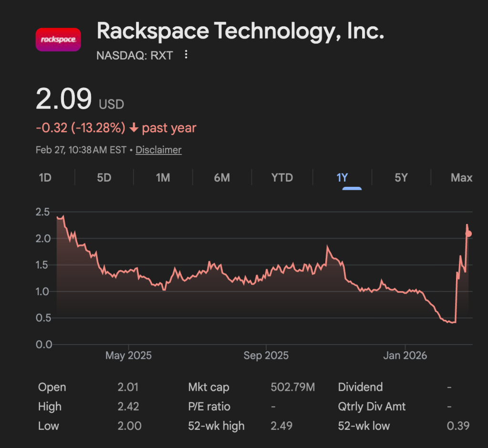Viewport: 488px width, 448px height.
Task: Show the Max time range
Action: 461,178
